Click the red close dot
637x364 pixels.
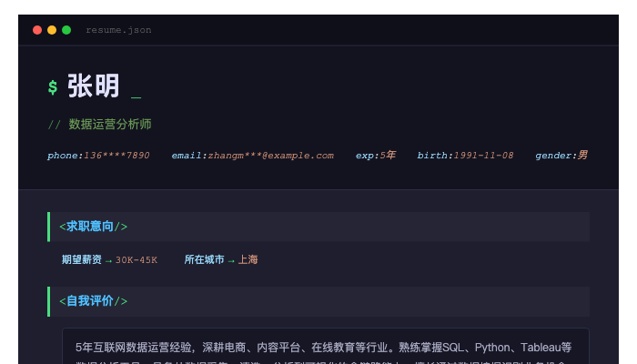coord(37,30)
